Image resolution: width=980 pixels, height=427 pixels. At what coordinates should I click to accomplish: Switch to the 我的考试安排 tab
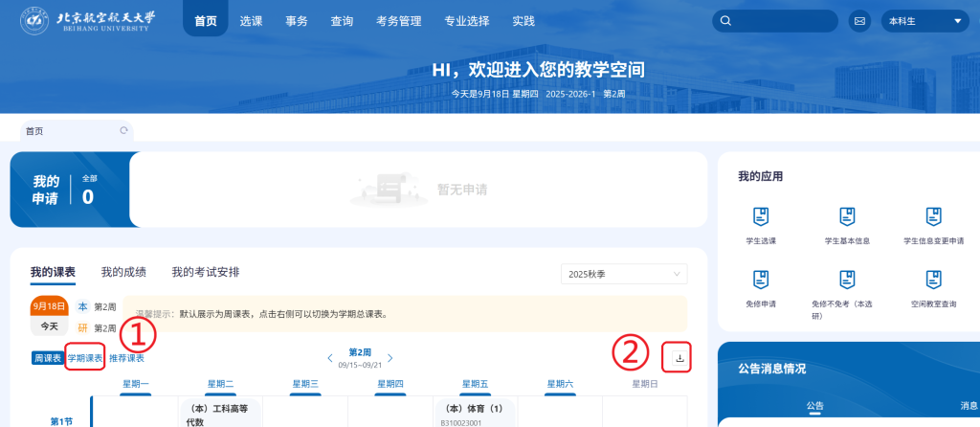[x=206, y=272]
